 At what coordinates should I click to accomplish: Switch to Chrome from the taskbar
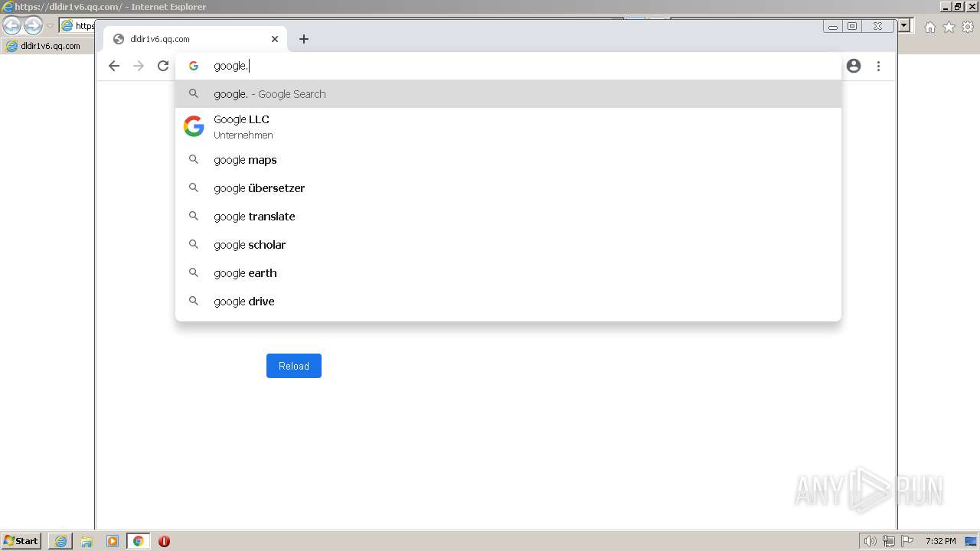(138, 541)
